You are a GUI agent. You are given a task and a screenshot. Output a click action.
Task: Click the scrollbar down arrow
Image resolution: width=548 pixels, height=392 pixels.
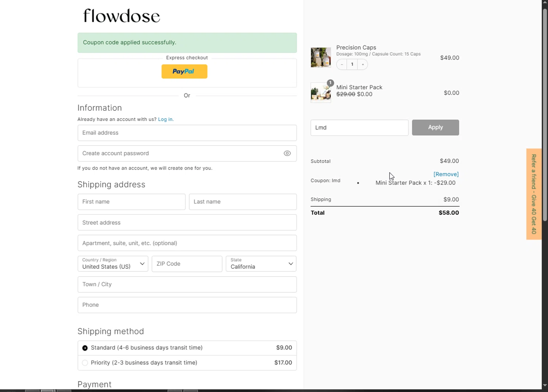click(545, 385)
